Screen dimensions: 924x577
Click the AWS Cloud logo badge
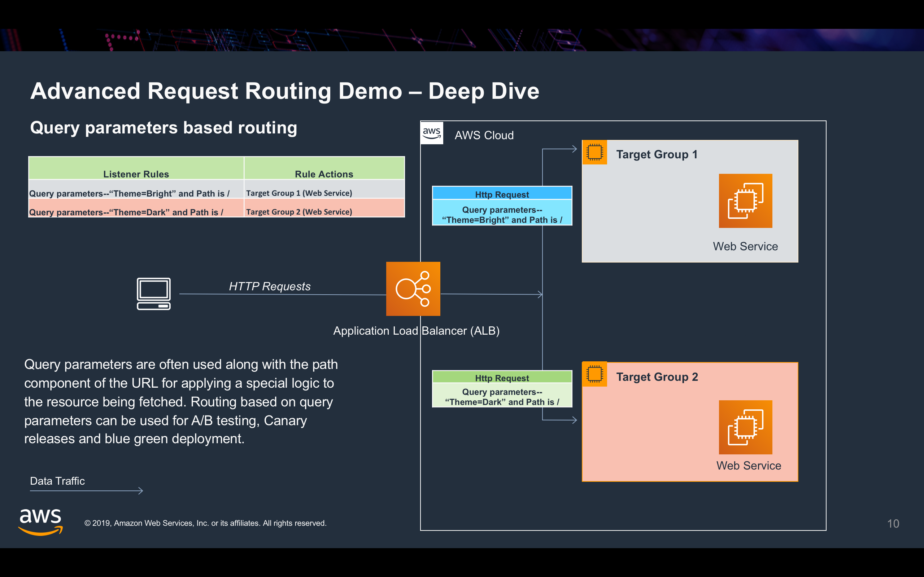[431, 133]
